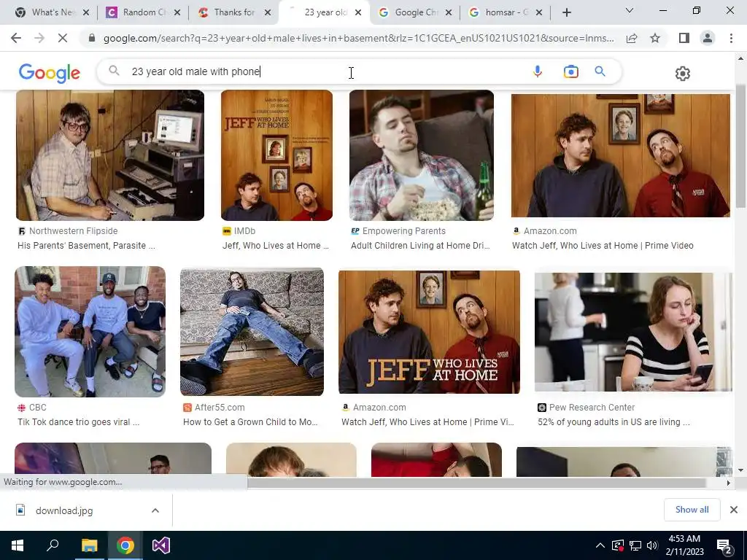
Task: Open Google quick settings gear
Action: (x=682, y=74)
